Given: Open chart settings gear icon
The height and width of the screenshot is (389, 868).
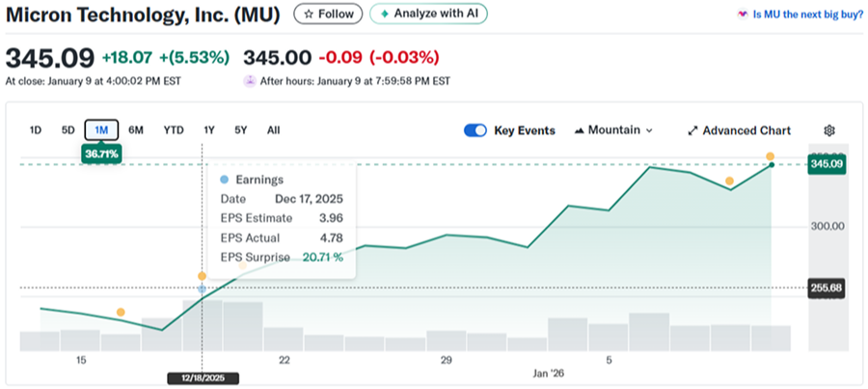Looking at the screenshot, I should point(828,130).
